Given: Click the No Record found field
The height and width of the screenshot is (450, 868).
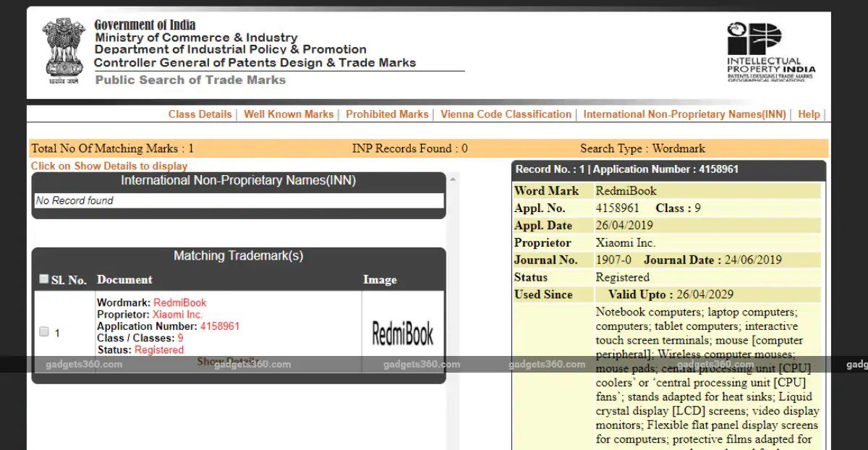Looking at the screenshot, I should 238,201.
